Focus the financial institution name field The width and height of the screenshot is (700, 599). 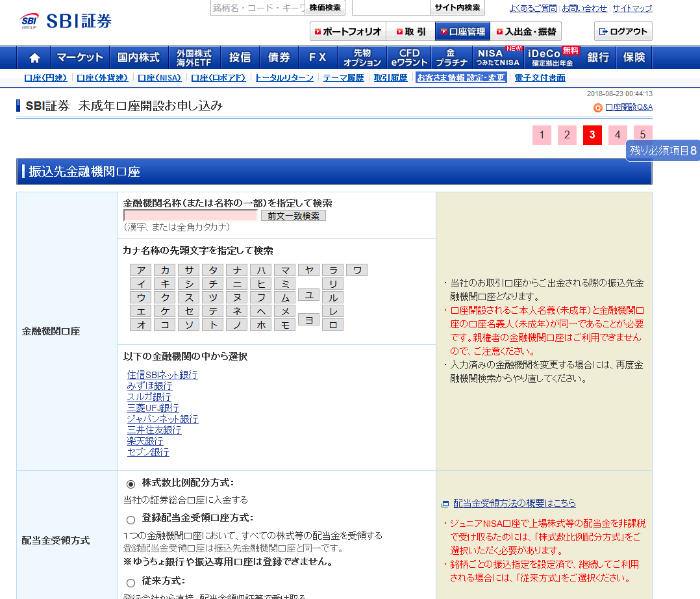pyautogui.click(x=191, y=216)
